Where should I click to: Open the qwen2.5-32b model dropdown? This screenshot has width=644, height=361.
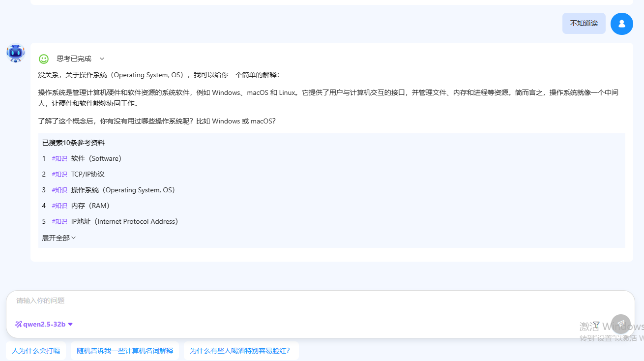click(44, 324)
